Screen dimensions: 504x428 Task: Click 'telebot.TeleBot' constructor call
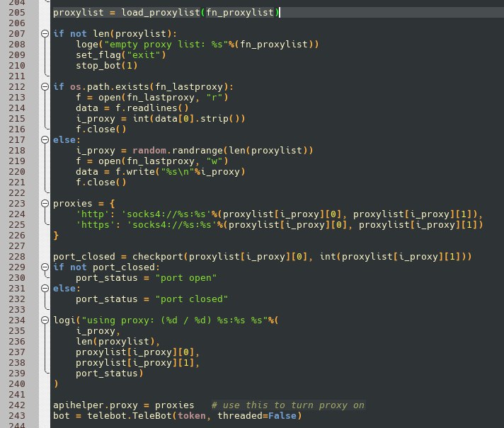(x=130, y=416)
